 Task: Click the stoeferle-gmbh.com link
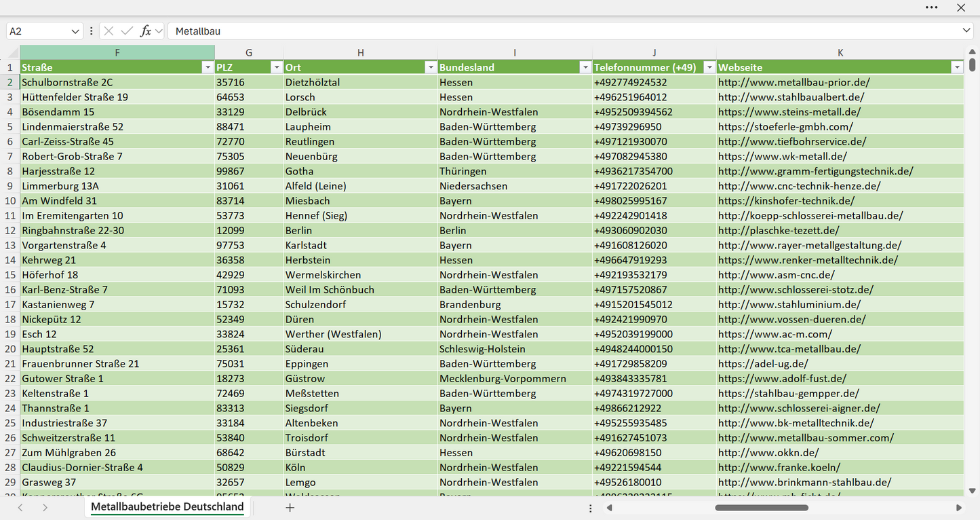[785, 126]
